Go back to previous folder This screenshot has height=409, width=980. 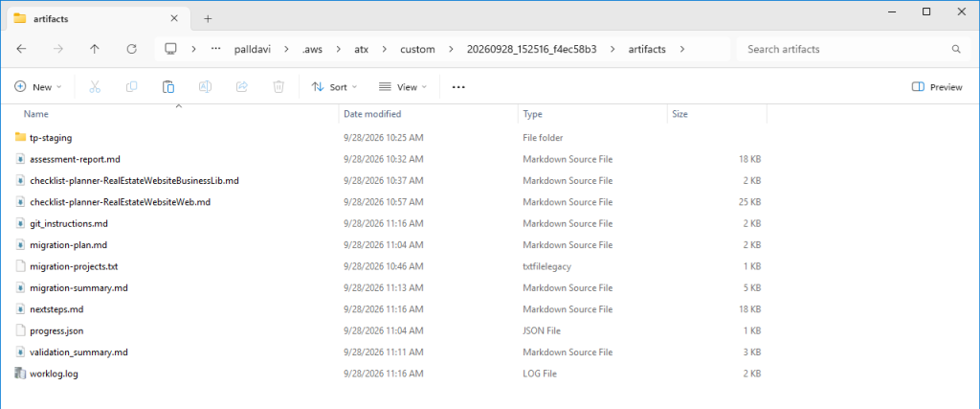point(21,49)
